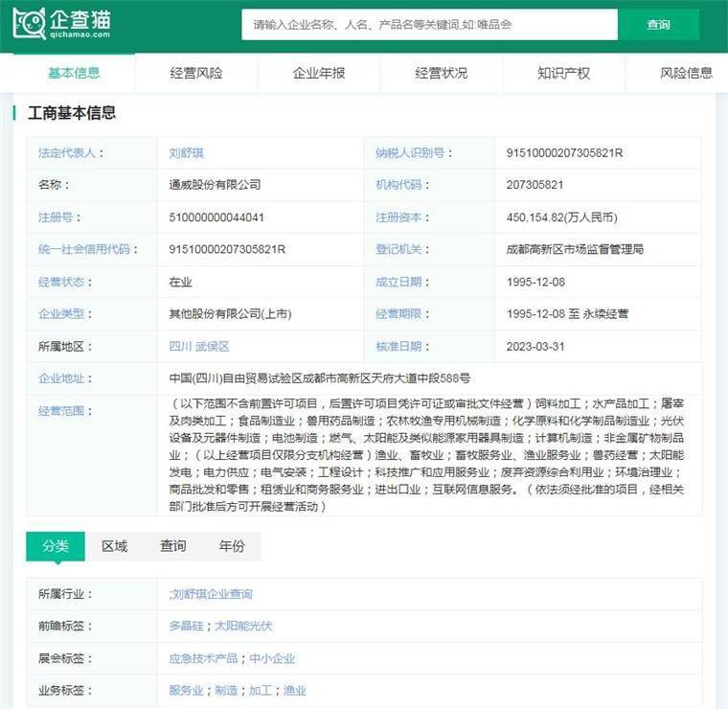
Task: Select the 在业 operating status value
Action: coord(180,282)
